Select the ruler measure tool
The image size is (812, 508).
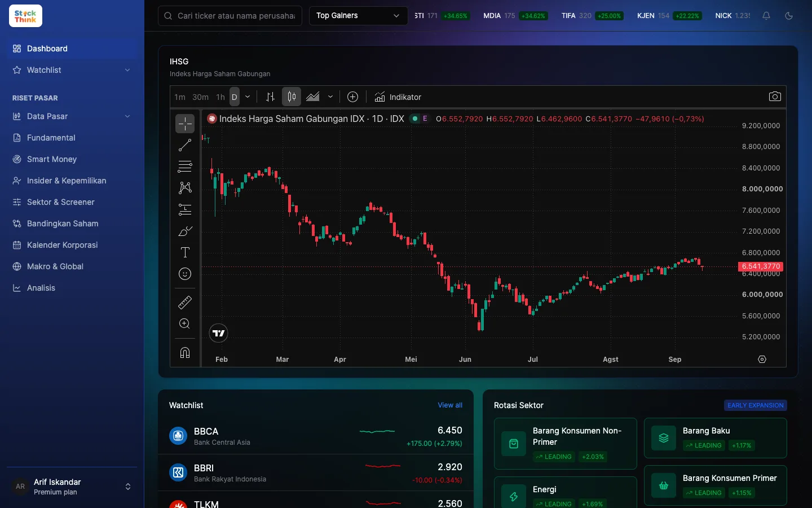[185, 303]
